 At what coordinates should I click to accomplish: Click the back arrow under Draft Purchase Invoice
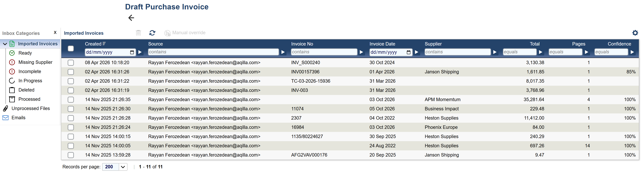pyautogui.click(x=131, y=18)
